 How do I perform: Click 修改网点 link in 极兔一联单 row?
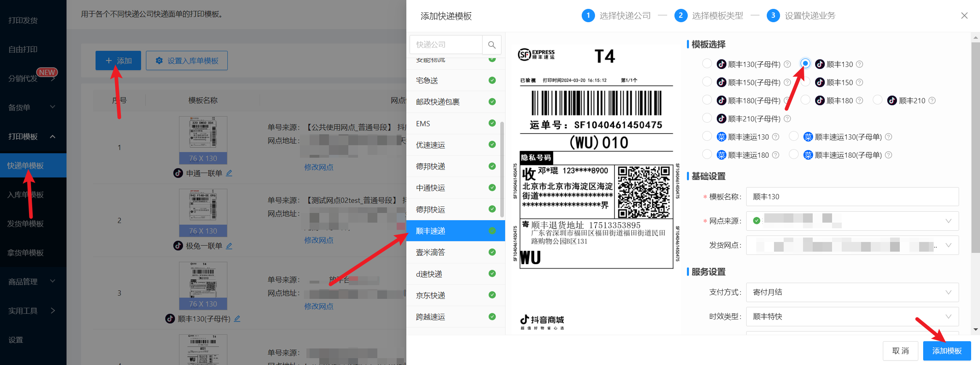319,240
